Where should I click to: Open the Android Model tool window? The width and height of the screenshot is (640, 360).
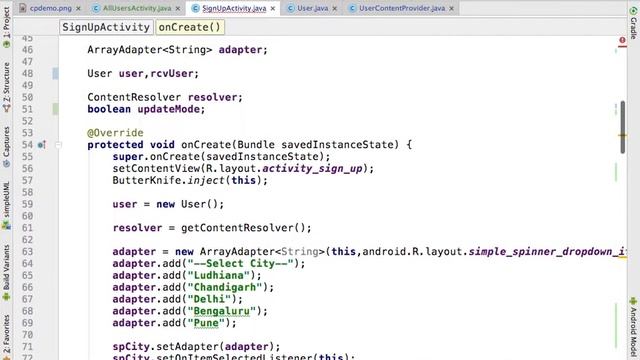point(633,328)
